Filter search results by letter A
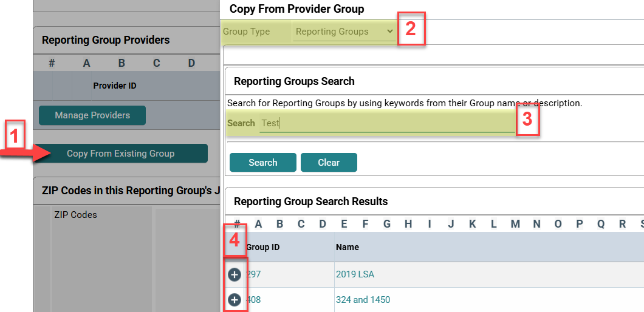644x312 pixels. pos(258,224)
